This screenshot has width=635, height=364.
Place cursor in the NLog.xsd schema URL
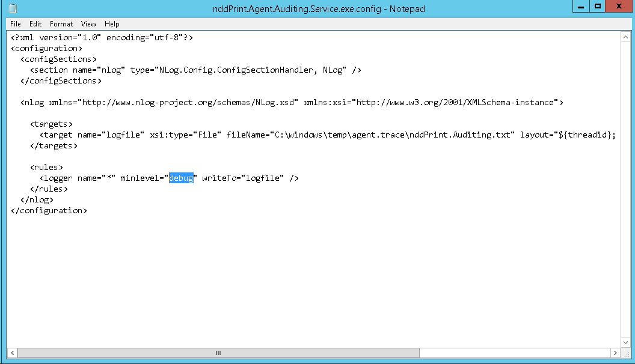click(x=189, y=103)
